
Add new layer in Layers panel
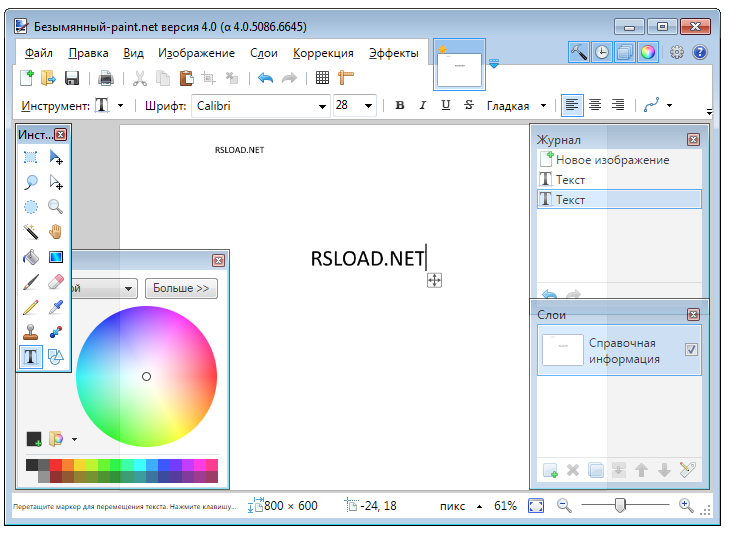tap(550, 470)
